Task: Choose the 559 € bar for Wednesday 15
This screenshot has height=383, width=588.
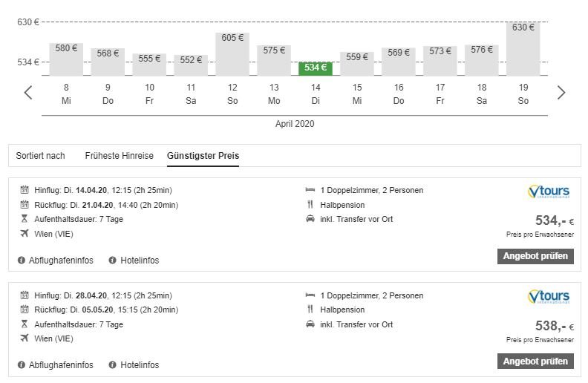Action: click(x=357, y=63)
